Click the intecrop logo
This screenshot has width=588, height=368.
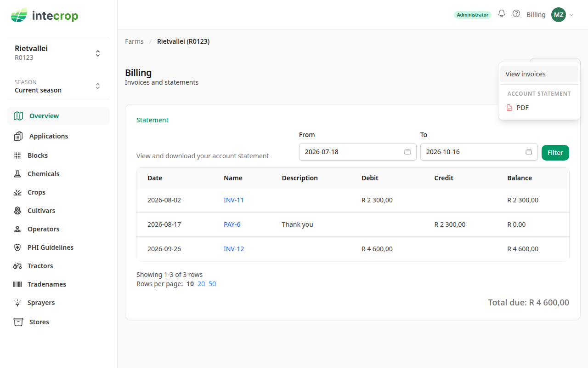pyautogui.click(x=45, y=16)
